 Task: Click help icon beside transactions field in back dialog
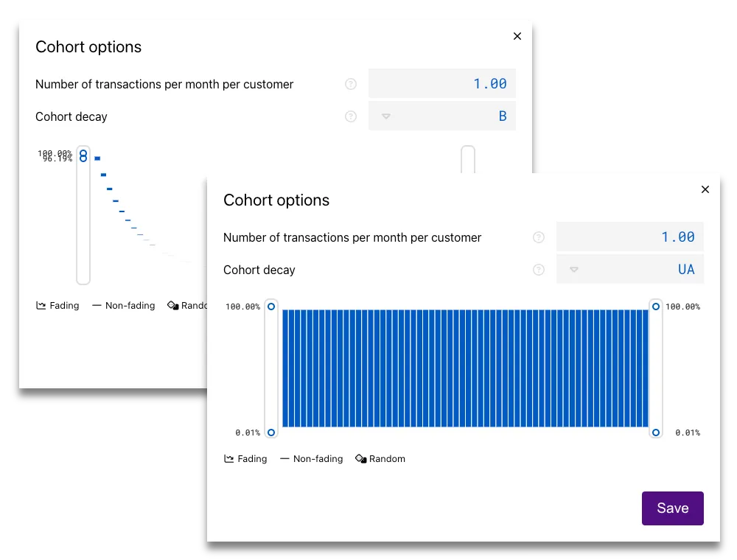[351, 84]
